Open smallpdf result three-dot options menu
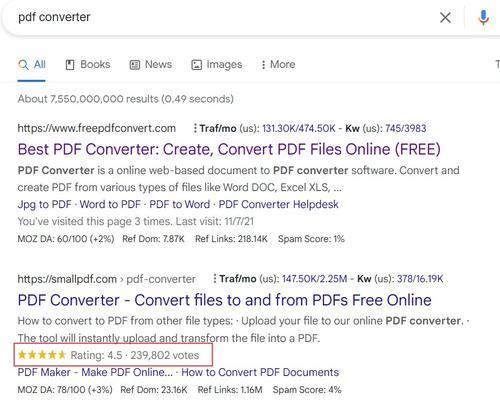The width and height of the screenshot is (500, 412). (215, 279)
